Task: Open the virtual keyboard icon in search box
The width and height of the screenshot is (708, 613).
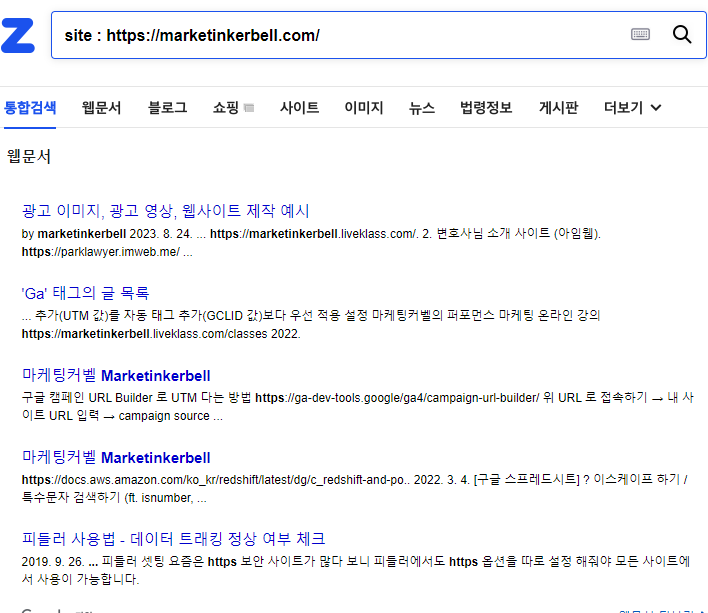Action: click(640, 34)
